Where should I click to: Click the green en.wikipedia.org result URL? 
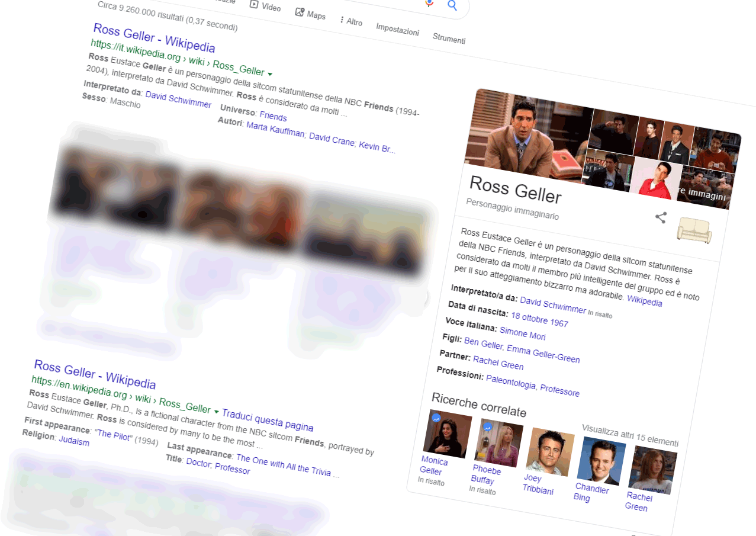coord(121,396)
